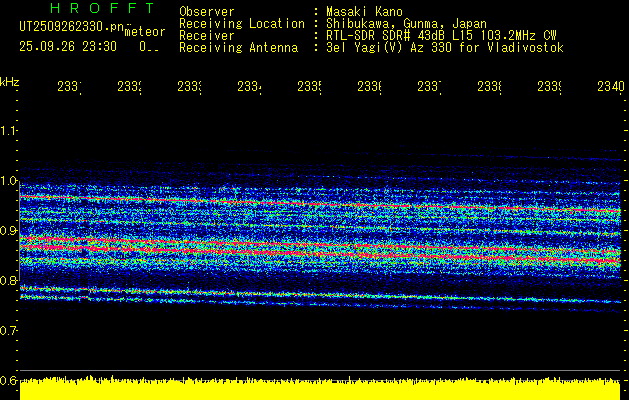Screen dimensions: 629x400
Task: Click the 2332 time marker
Action: [x=129, y=87]
